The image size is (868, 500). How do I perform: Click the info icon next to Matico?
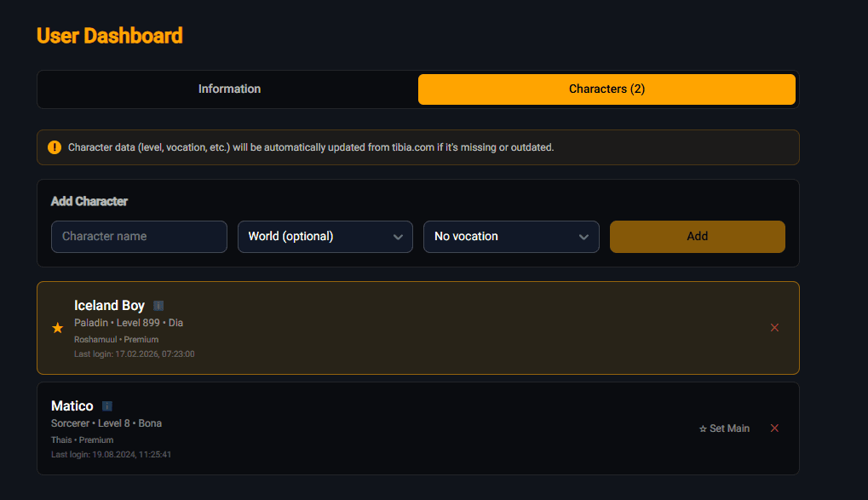107,406
